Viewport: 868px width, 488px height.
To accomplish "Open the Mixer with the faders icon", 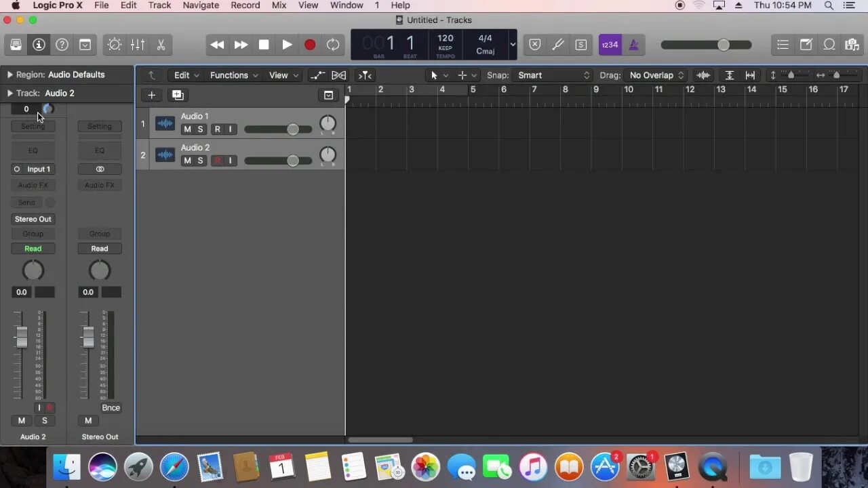I will [x=137, y=45].
